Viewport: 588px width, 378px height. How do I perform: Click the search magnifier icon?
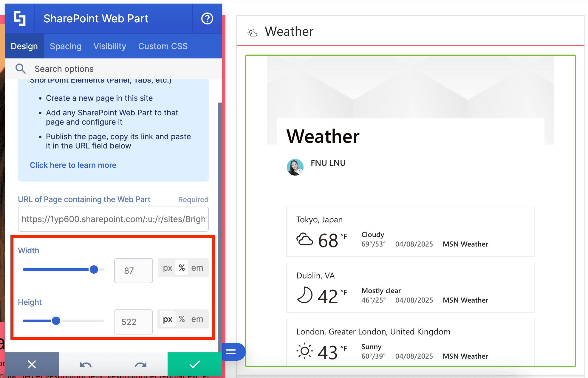click(x=21, y=69)
